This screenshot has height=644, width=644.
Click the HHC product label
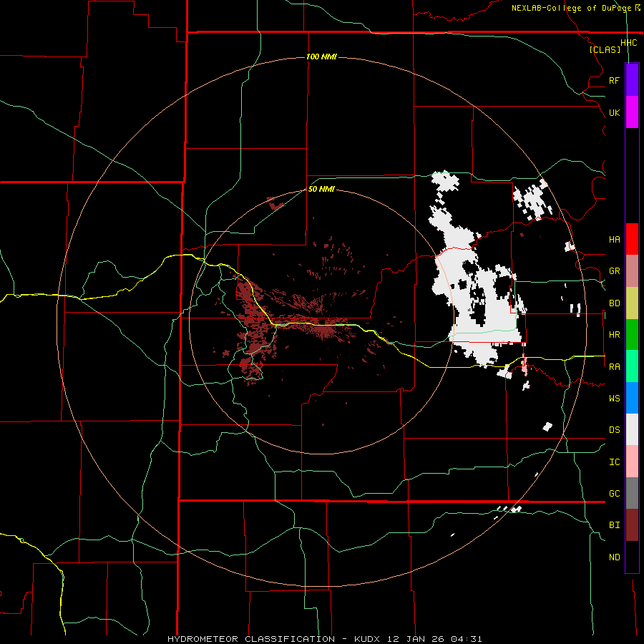pyautogui.click(x=628, y=43)
